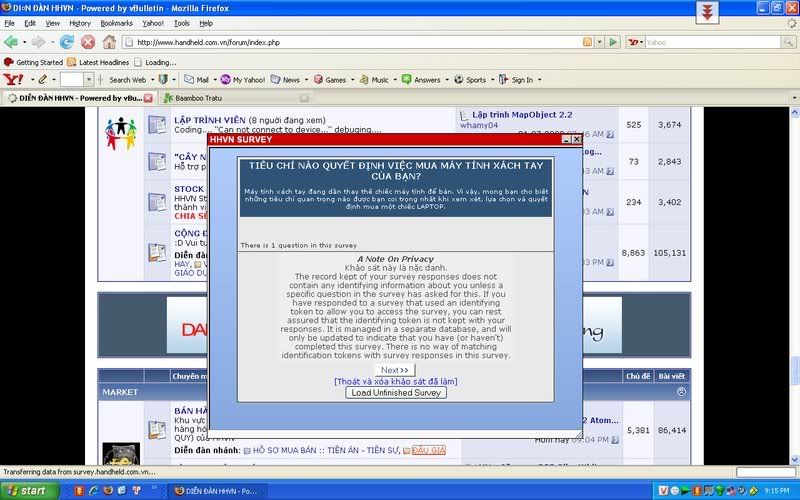
Task: Click the News toolbar button
Action: pos(286,80)
